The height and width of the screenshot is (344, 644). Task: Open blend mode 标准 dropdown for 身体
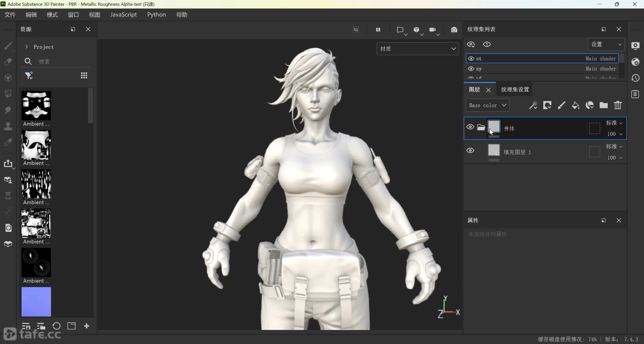click(614, 123)
